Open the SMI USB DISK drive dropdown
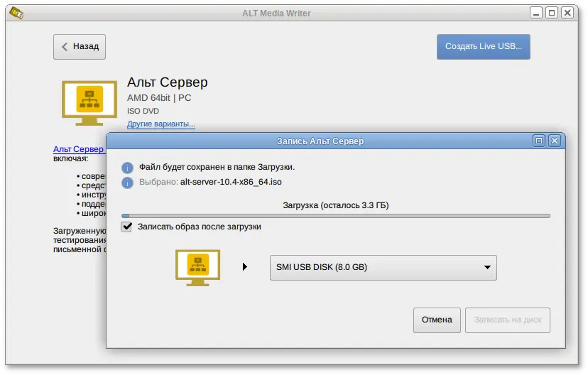 (x=383, y=268)
